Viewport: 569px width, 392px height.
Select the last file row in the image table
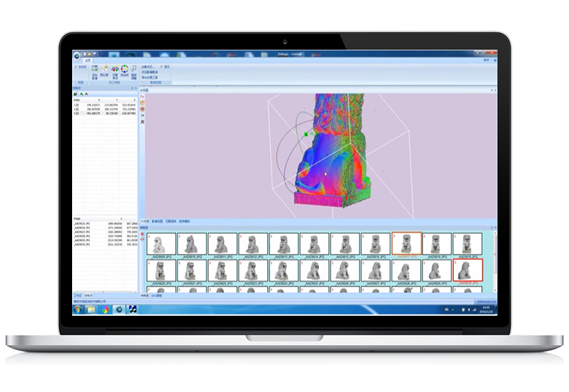tap(105, 245)
